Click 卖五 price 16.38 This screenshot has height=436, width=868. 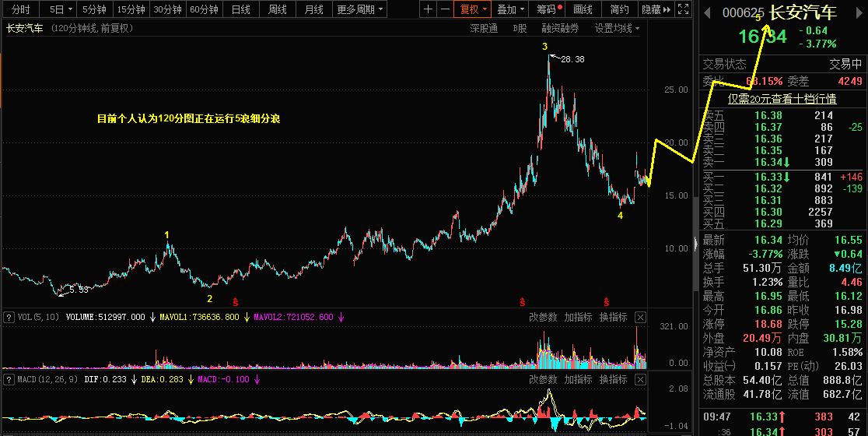[768, 115]
